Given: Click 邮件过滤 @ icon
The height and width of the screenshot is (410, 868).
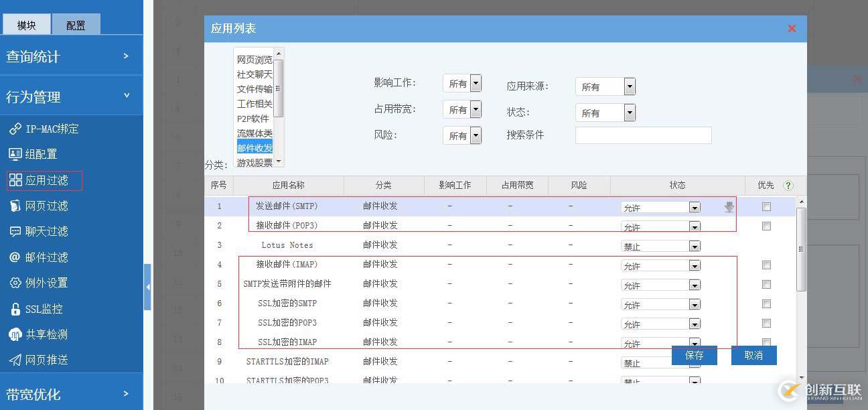Looking at the screenshot, I should click(x=15, y=257).
